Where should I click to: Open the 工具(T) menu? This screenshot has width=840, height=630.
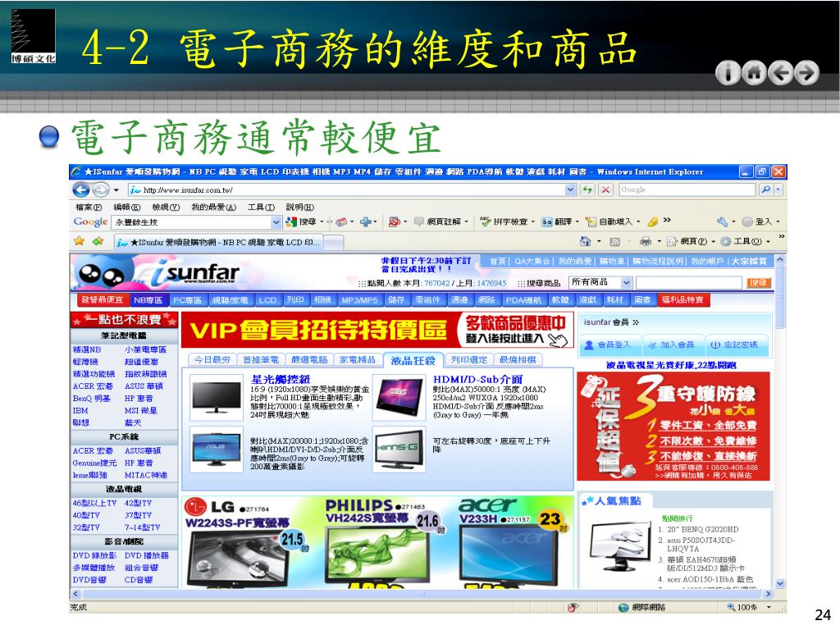click(x=261, y=207)
